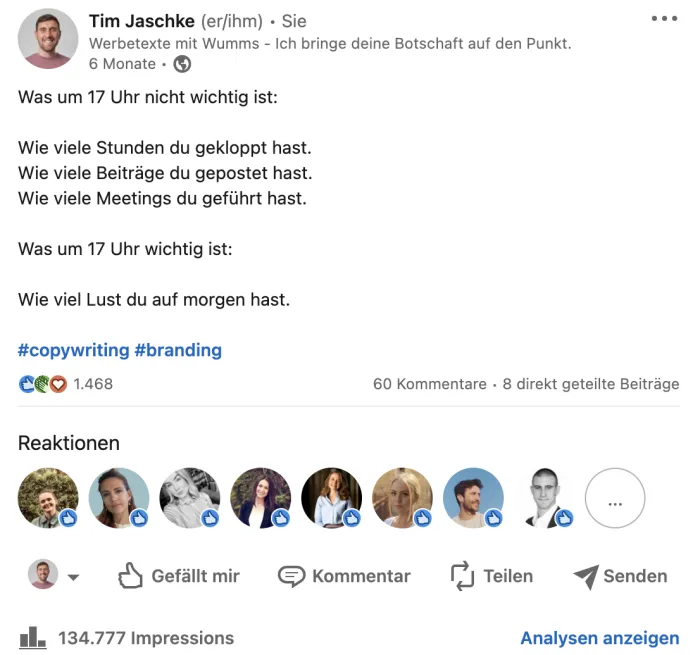Open the Kommentar speech bubble
Image resolution: width=700 pixels, height=655 pixels.
(291, 576)
